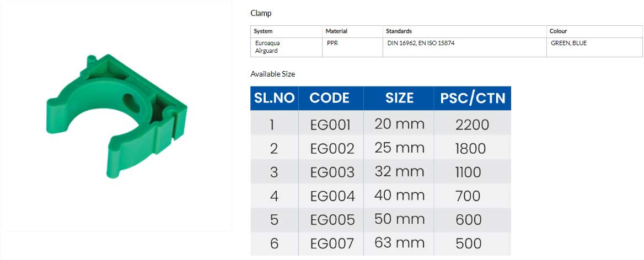Select the Material column header
Viewport: 644px width, 260px height.
336,31
